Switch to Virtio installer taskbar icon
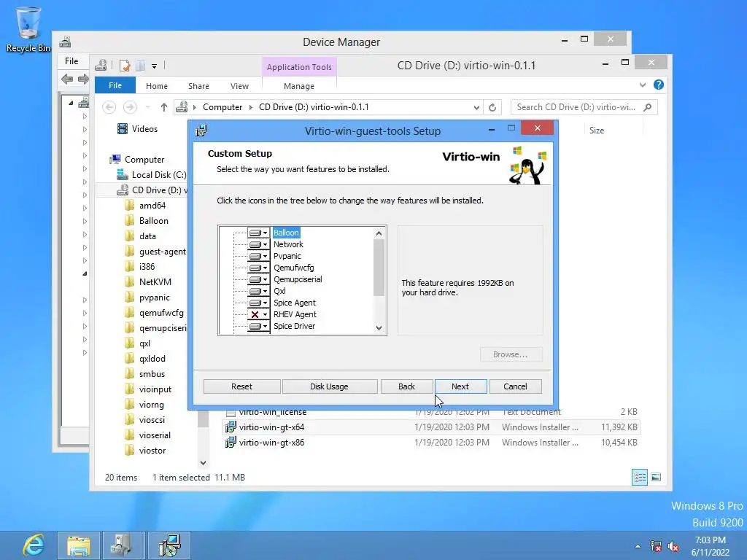 169,545
